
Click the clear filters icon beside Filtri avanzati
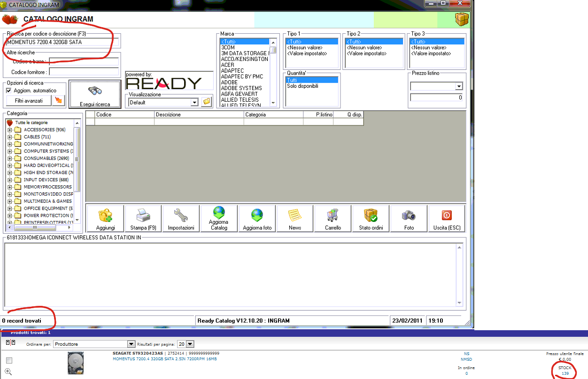click(x=59, y=100)
